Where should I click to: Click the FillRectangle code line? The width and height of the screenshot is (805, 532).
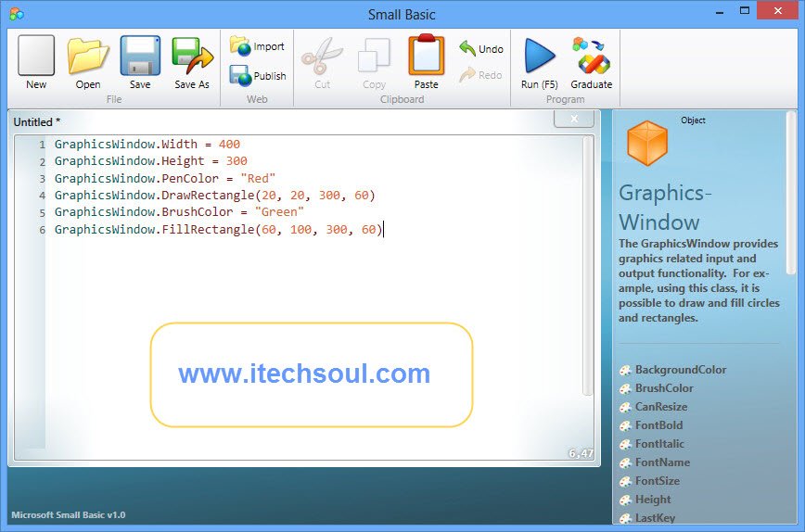pos(219,229)
